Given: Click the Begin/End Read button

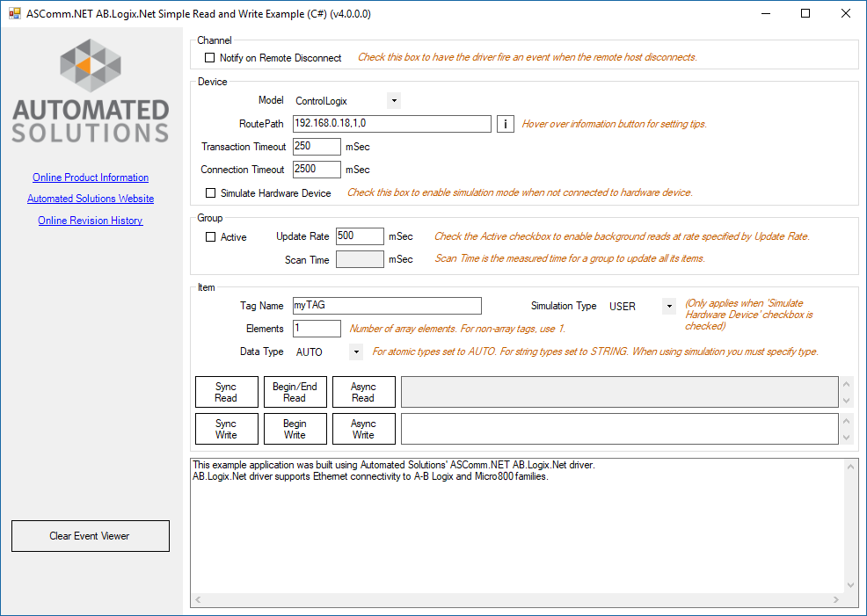Looking at the screenshot, I should [295, 392].
